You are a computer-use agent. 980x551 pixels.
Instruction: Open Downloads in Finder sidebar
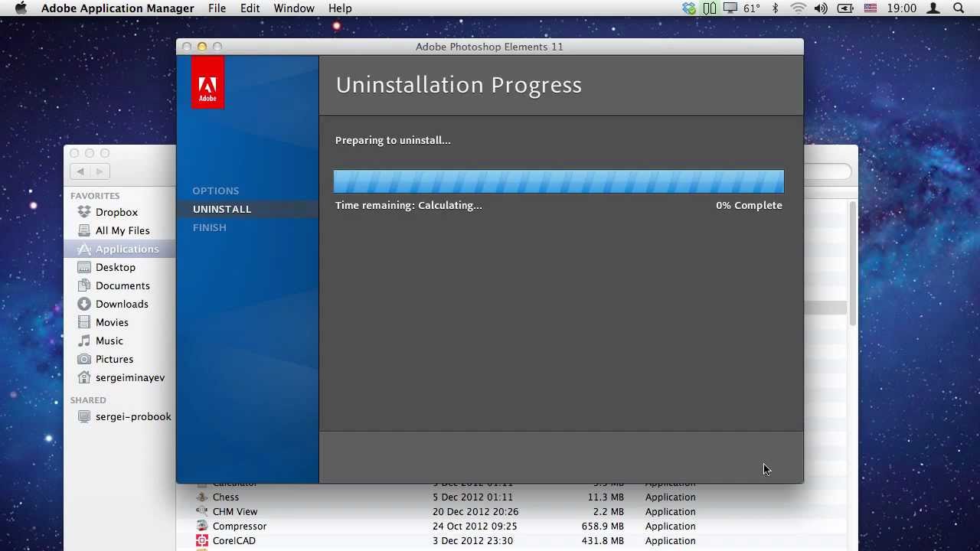122,304
